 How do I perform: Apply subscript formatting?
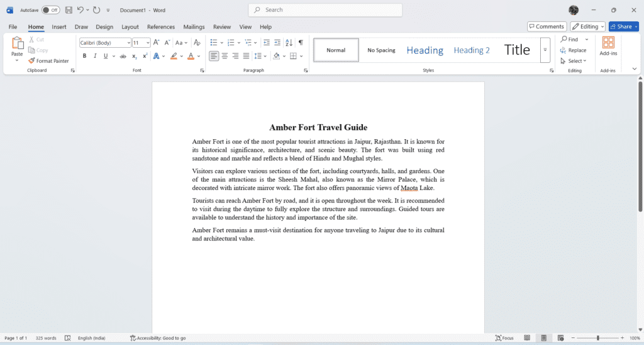(134, 56)
